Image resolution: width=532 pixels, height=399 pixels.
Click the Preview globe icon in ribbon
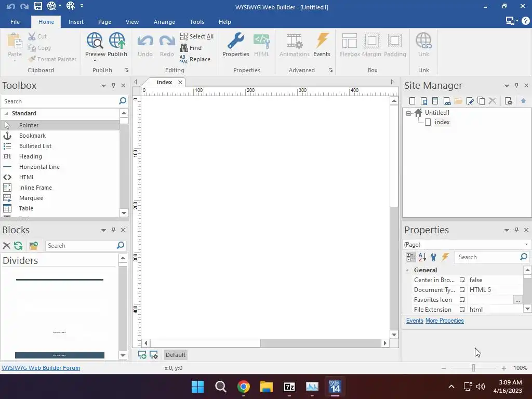(95, 41)
